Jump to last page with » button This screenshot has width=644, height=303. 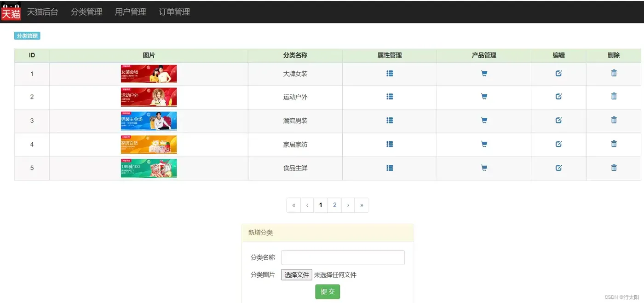coord(362,205)
